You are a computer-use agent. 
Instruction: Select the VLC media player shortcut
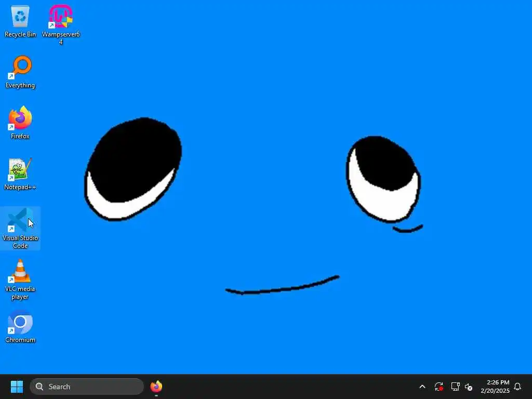[20, 279]
